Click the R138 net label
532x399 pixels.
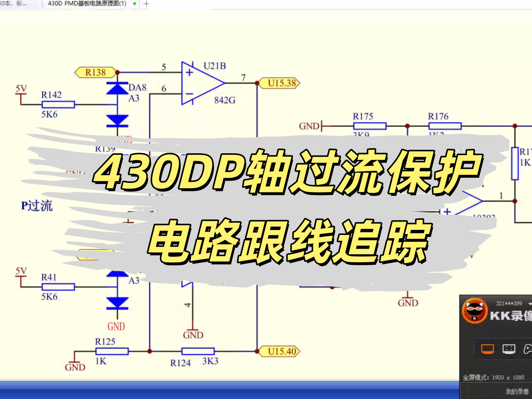95,72
